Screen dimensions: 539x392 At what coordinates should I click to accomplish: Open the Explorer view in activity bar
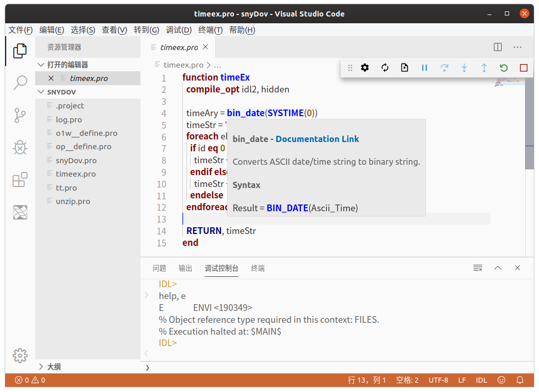point(20,51)
